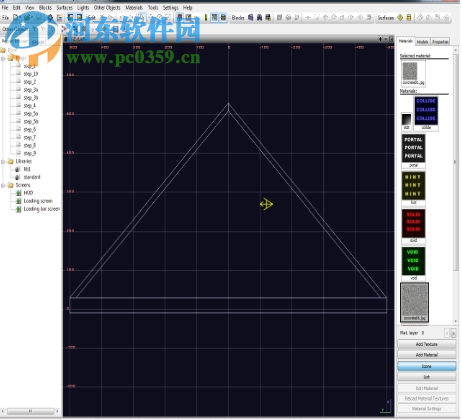The height and width of the screenshot is (420, 462).
Task: Click third blue block icon in Blocks toolbar
Action: pos(268,17)
